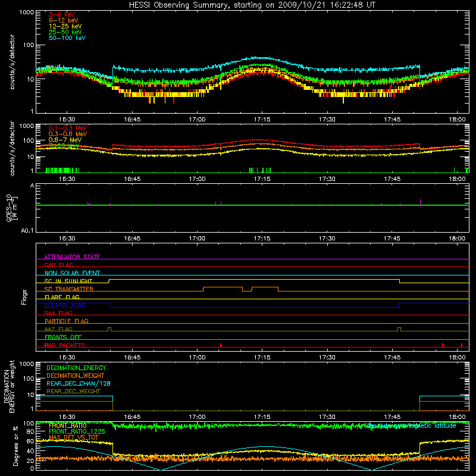476x476 pixels.
Task: Click the BAD_PACKETS spike near 17:05
Action: pos(221,345)
